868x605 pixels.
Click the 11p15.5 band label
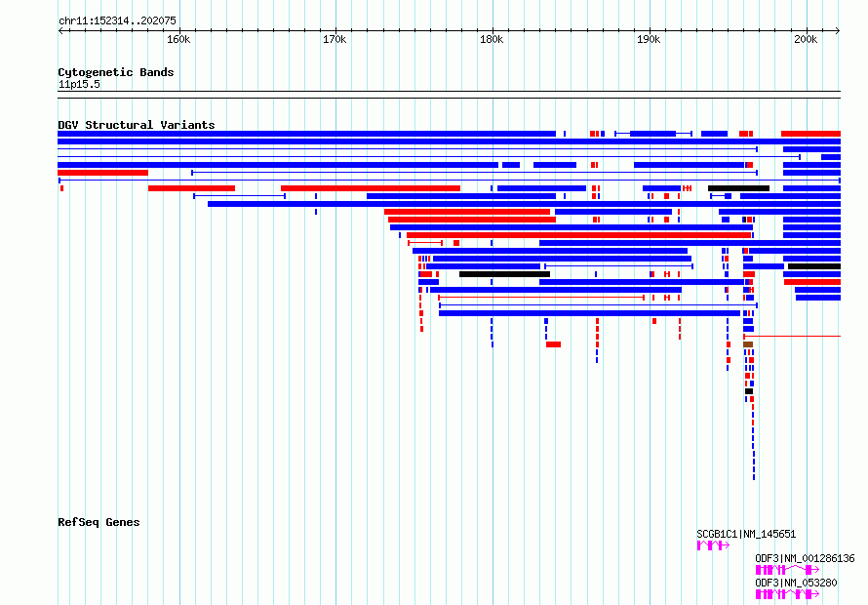coord(79,84)
